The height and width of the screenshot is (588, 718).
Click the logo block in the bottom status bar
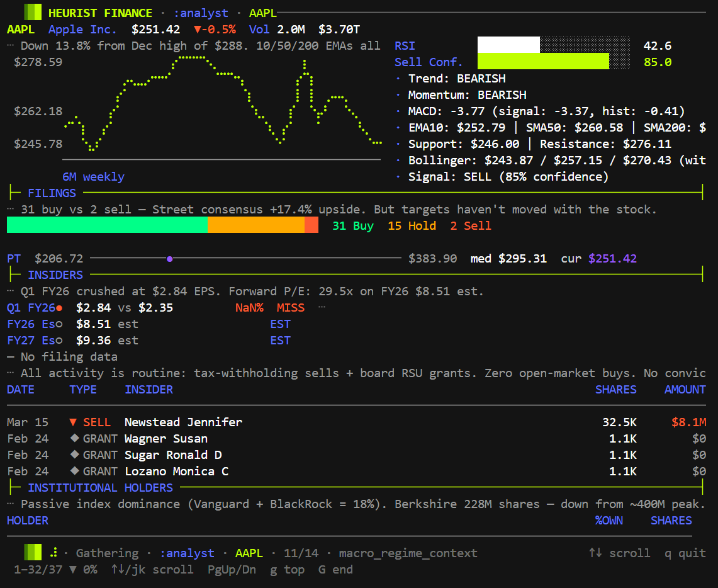[33, 553]
